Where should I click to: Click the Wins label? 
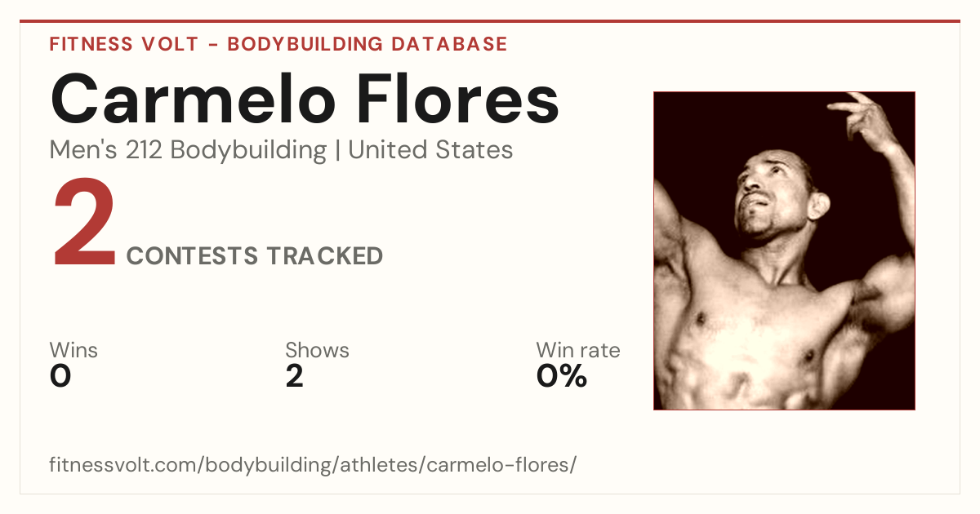click(73, 351)
